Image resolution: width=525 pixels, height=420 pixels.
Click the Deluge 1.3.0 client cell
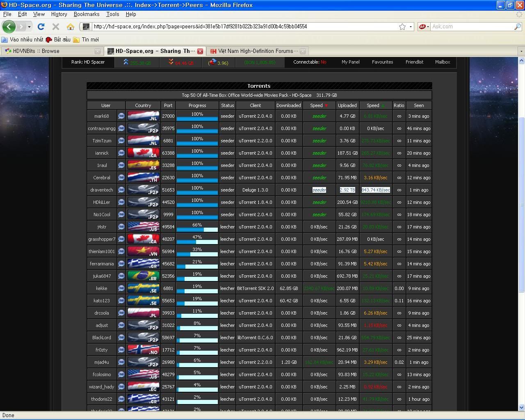(256, 190)
